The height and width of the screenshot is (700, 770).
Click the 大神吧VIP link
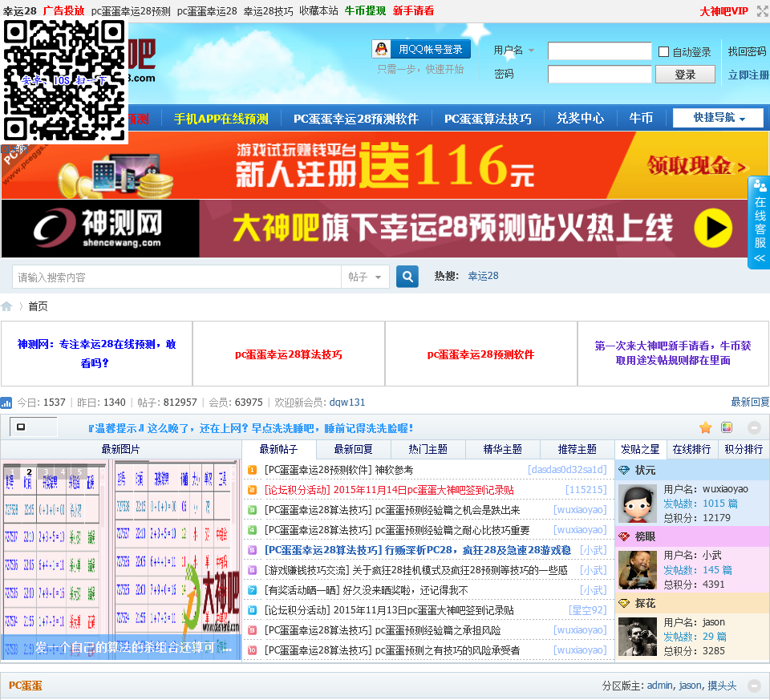point(723,10)
